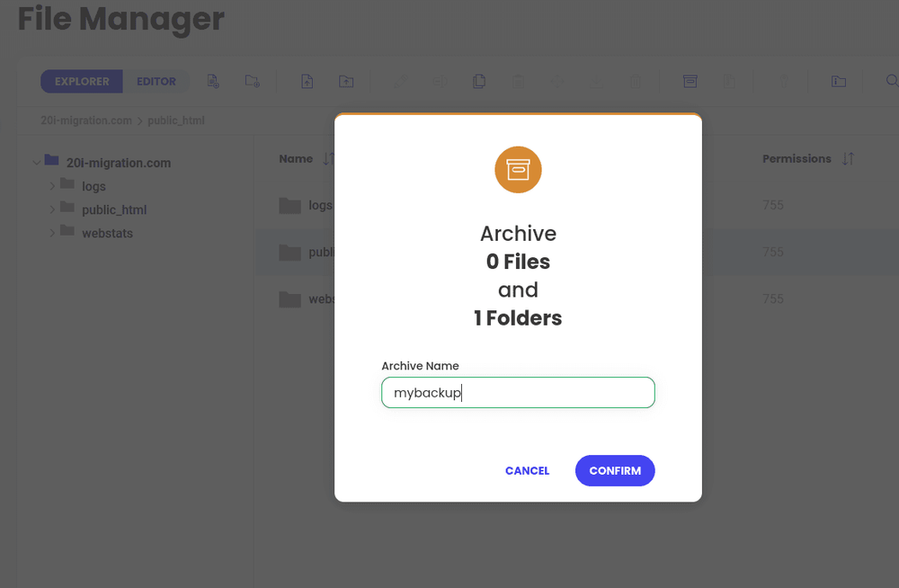Click the pencil edit icon in toolbar
Viewport: 899px width, 588px height.
tap(401, 82)
